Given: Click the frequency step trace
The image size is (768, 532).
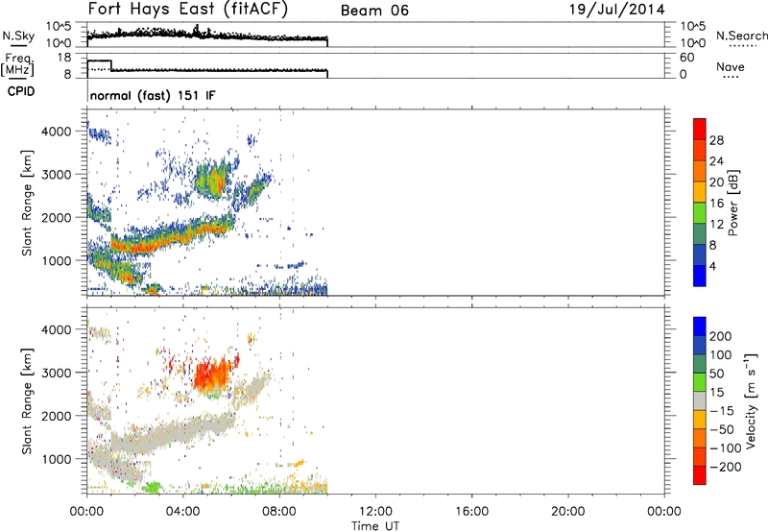Looking at the screenshot, I should (207, 67).
